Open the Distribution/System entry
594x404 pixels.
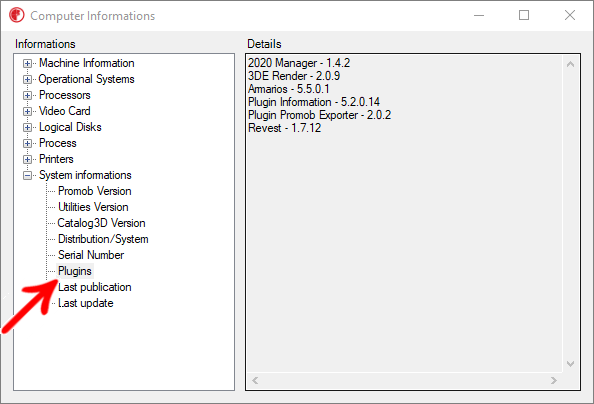[x=103, y=239]
